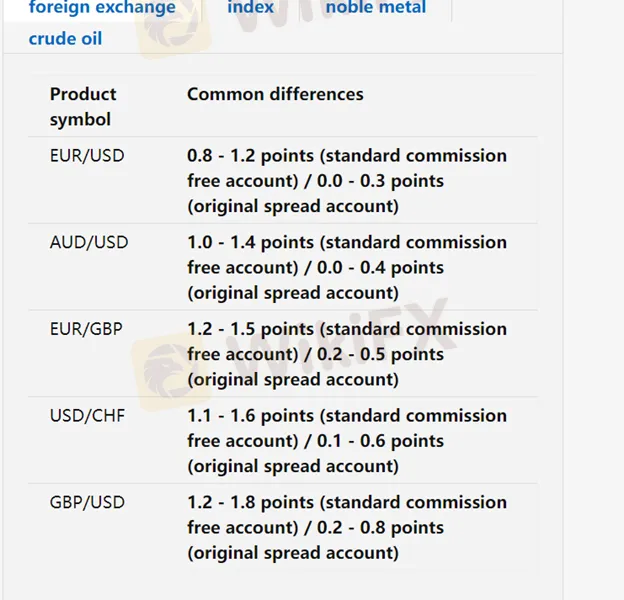Click the Product symbol column header
This screenshot has height=600, width=624.
(83, 107)
